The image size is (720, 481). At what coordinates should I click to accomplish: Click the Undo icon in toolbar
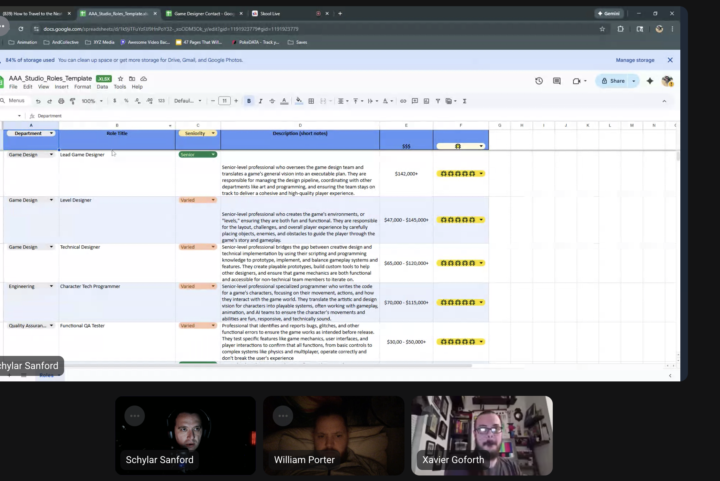(x=38, y=101)
